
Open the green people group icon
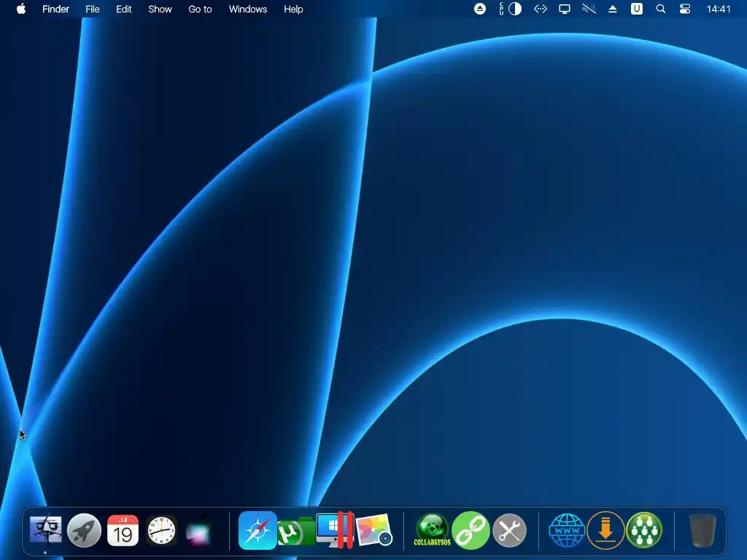coord(644,530)
